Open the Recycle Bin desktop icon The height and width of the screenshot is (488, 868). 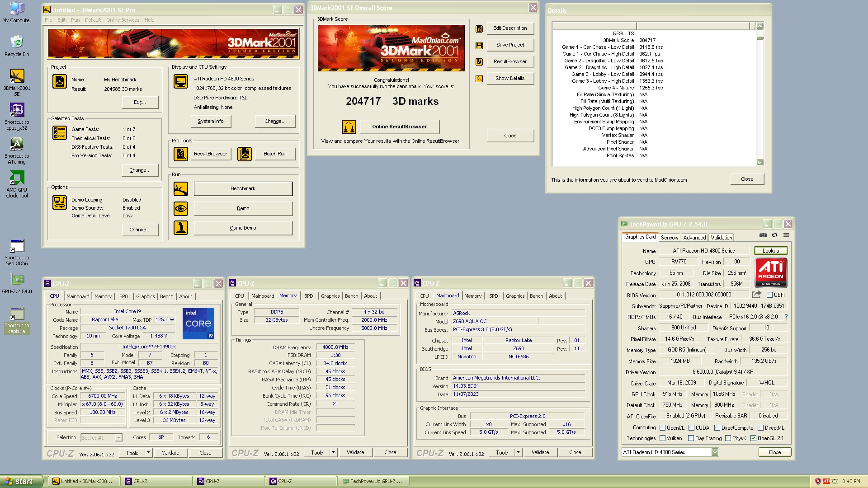pos(17,46)
